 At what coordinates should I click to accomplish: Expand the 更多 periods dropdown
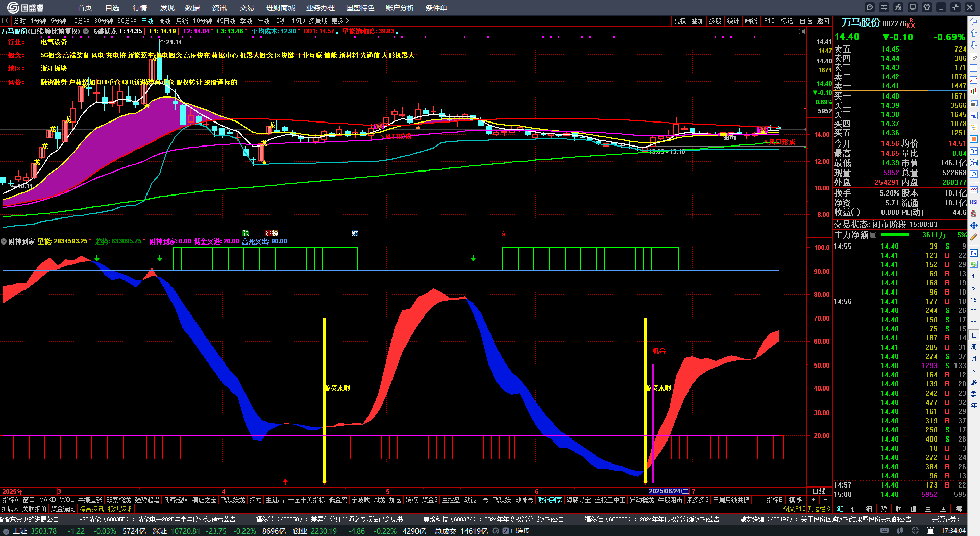click(340, 21)
